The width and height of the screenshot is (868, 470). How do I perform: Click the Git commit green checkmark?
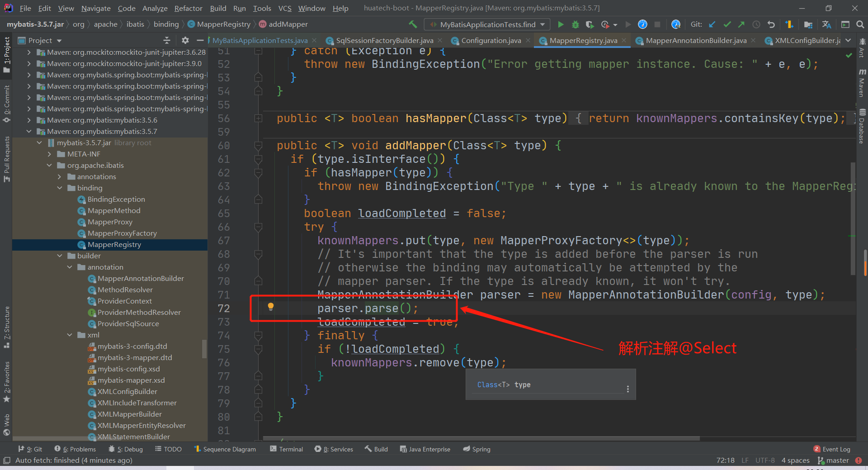pos(727,24)
